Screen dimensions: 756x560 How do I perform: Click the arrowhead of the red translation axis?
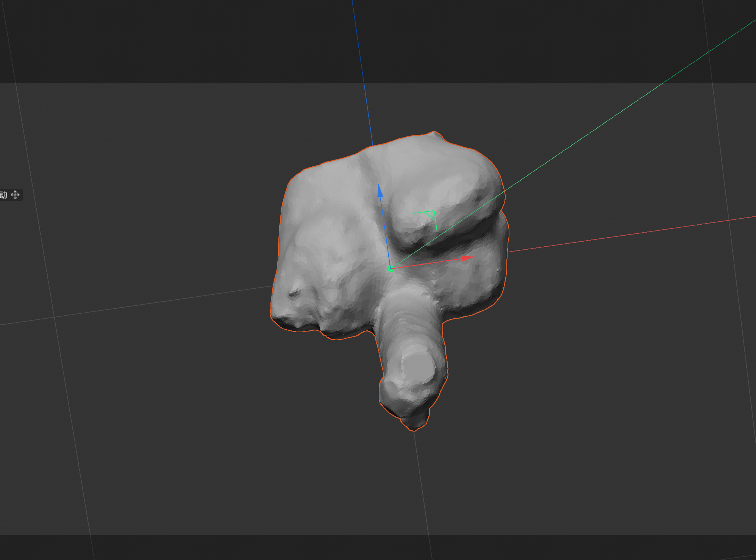coord(468,259)
